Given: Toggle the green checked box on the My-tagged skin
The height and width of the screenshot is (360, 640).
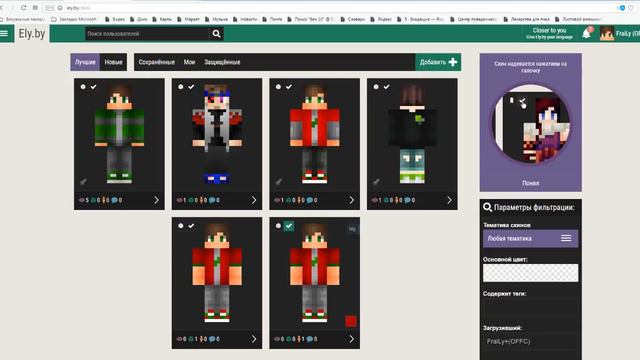Looking at the screenshot, I should pos(289,225).
